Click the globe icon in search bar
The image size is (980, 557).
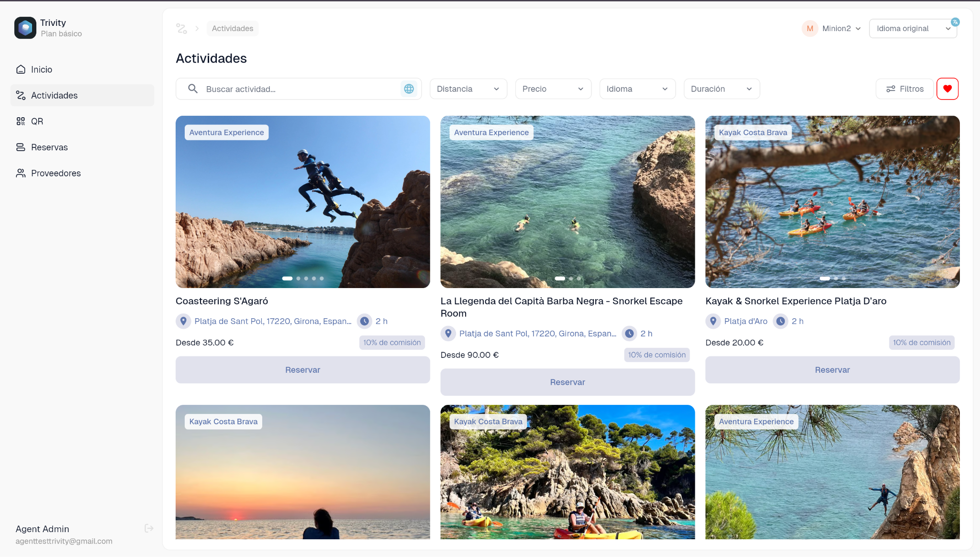click(x=409, y=89)
